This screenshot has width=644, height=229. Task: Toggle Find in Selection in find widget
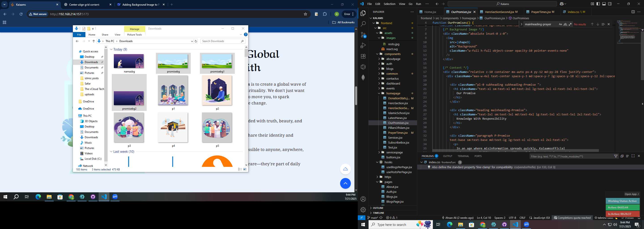603,24
